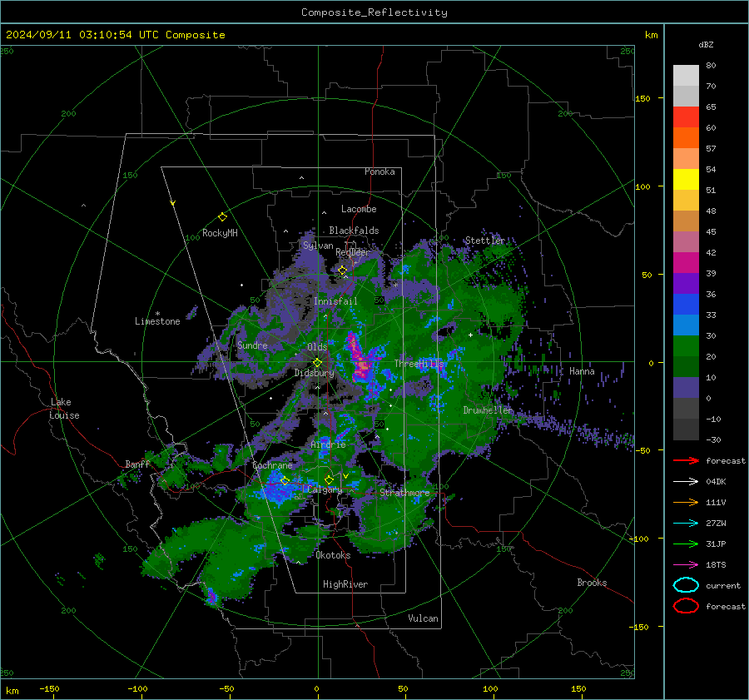Click the cyan current ellipse legend icon
This screenshot has height=700, width=749.
(686, 585)
